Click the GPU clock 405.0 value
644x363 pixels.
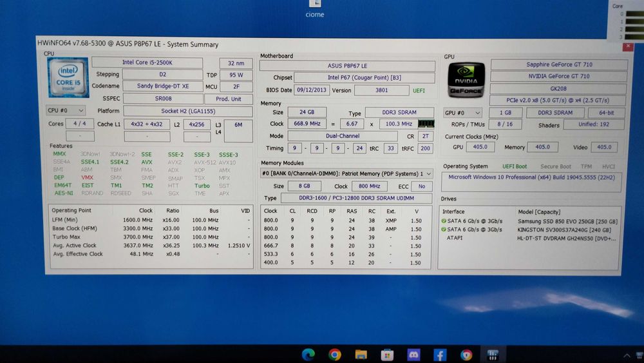pos(480,147)
